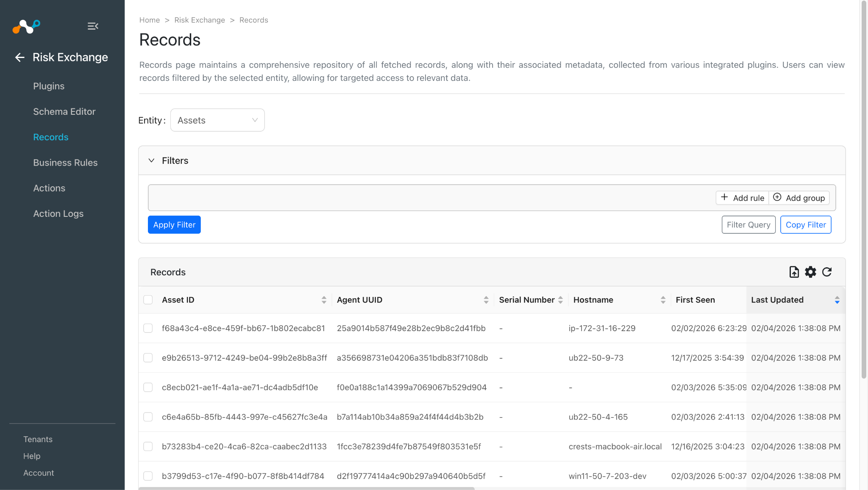Follow the Risk Exchange breadcrumb link
The image size is (868, 490).
click(x=200, y=20)
